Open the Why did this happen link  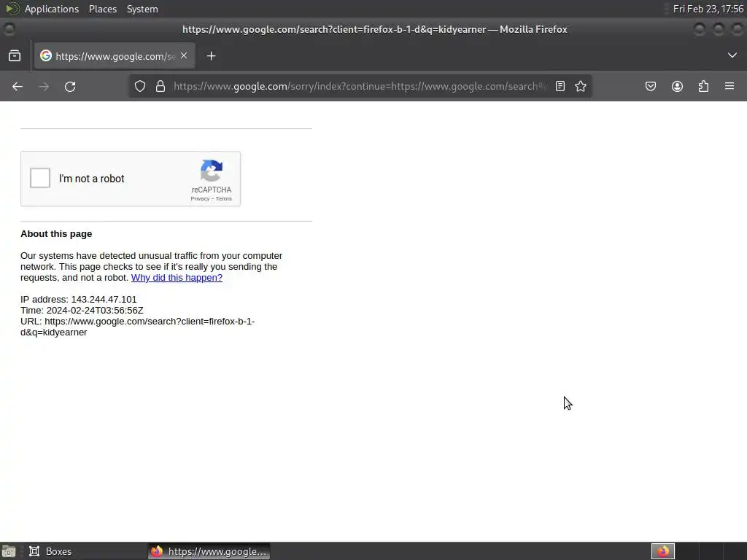click(x=177, y=278)
